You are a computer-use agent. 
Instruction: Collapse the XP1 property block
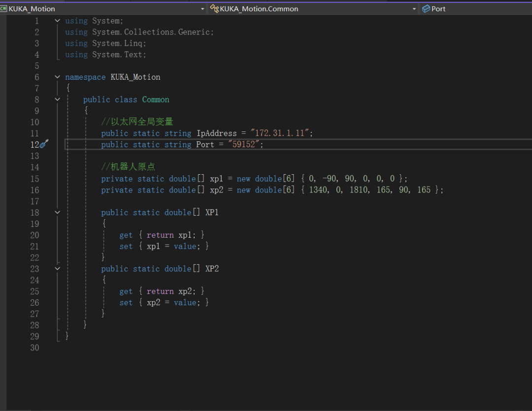(x=57, y=212)
